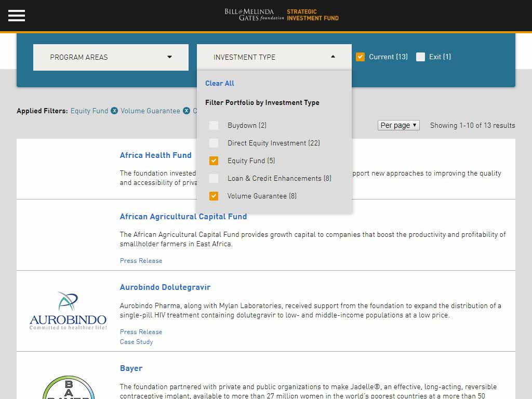Click Clear All to reset filters
Screen dimensions: 532x399
(219, 83)
